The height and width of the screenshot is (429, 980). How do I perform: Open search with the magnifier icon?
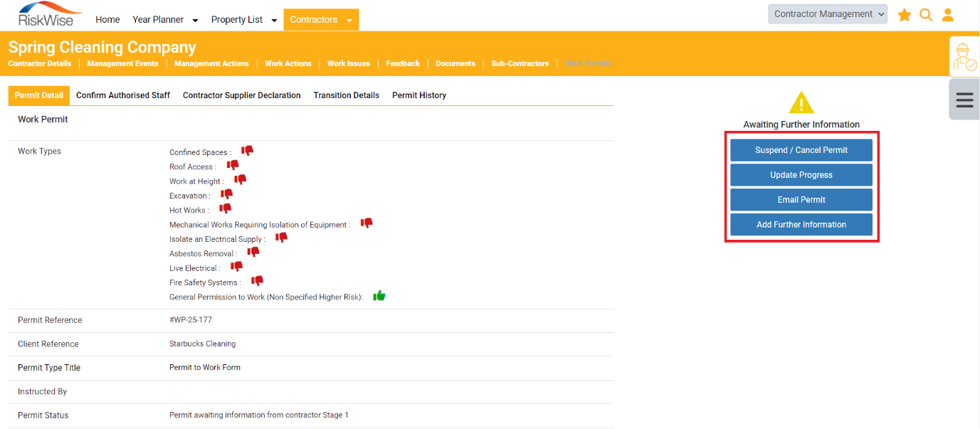click(x=926, y=15)
